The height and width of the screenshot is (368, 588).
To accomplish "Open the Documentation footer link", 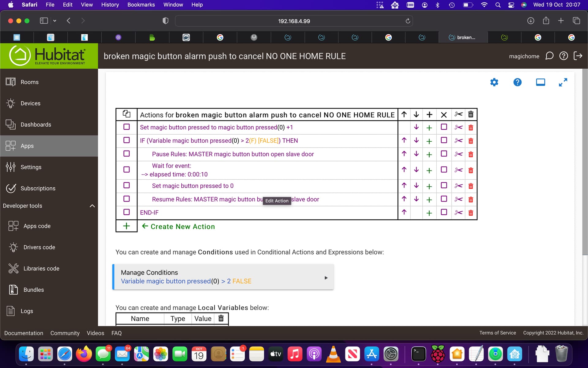I will (24, 333).
